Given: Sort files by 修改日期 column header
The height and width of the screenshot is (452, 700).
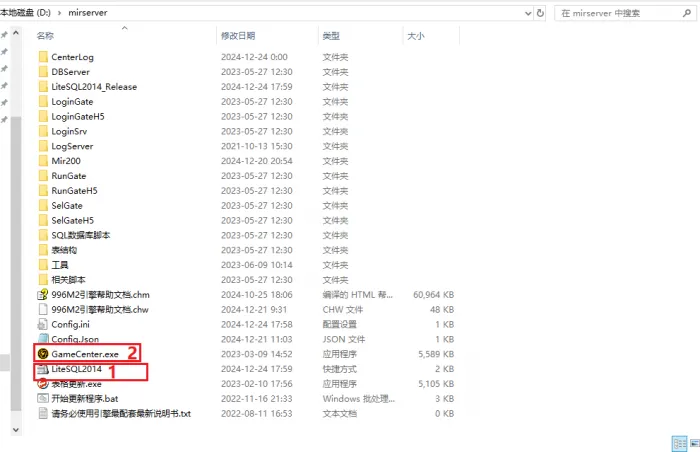Looking at the screenshot, I should point(238,36).
